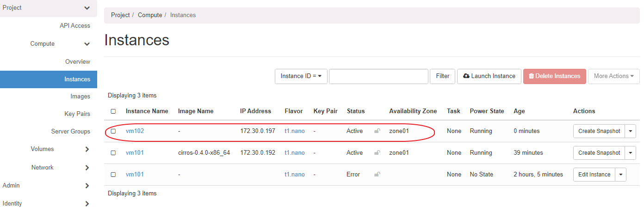Screen dimensions: 644x212
Task: Click the filter text input field
Action: (x=378, y=76)
